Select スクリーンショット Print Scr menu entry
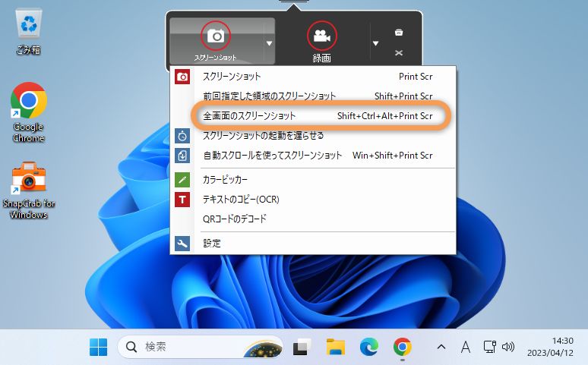This screenshot has width=588, height=365. [313, 77]
